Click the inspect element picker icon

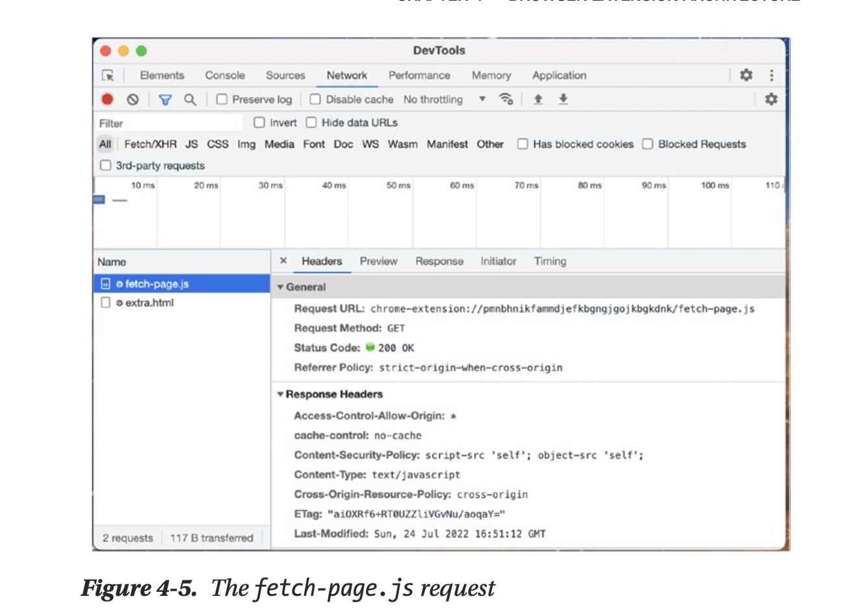108,75
